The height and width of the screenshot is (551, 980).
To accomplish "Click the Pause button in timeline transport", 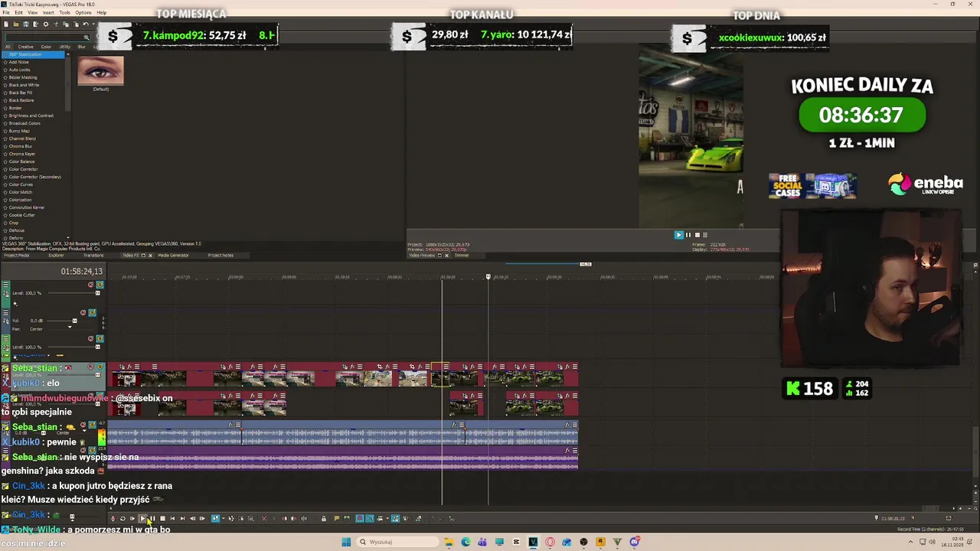I will point(153,519).
